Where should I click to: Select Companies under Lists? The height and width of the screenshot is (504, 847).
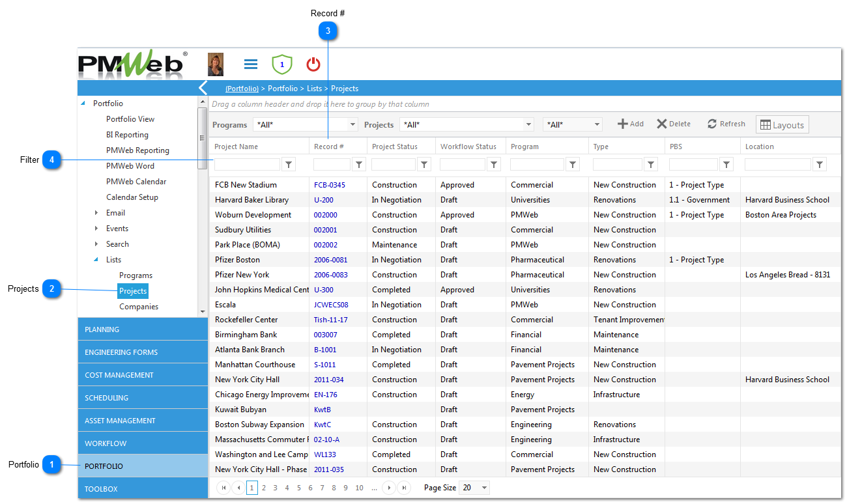point(139,307)
